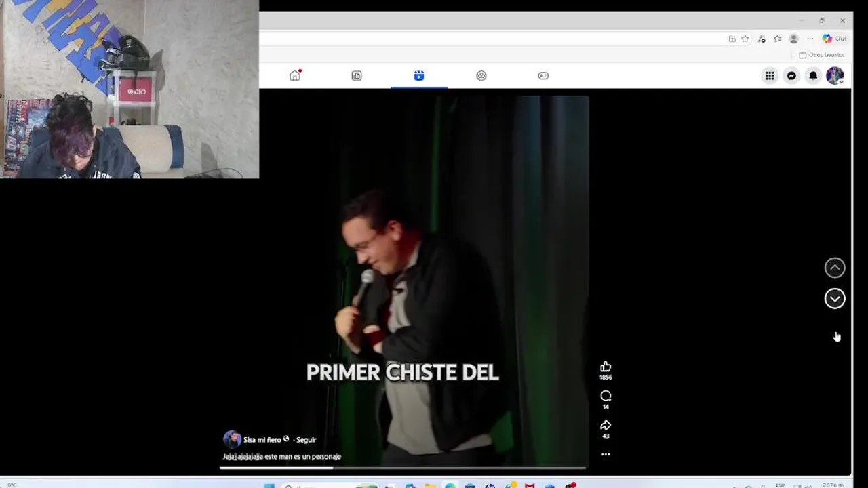Image resolution: width=868 pixels, height=488 pixels.
Task: Go to next reel with down arrow
Action: (835, 298)
